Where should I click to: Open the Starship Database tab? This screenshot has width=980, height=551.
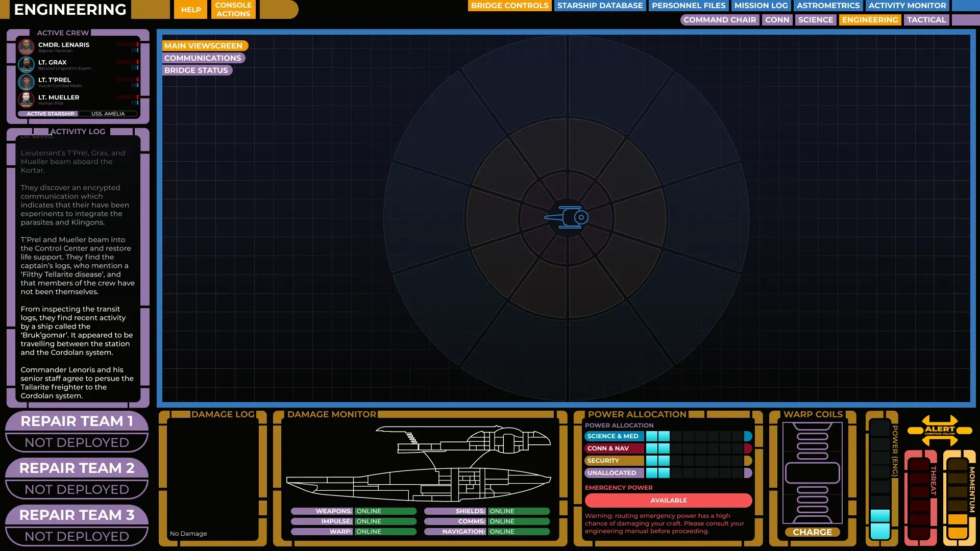pyautogui.click(x=600, y=6)
